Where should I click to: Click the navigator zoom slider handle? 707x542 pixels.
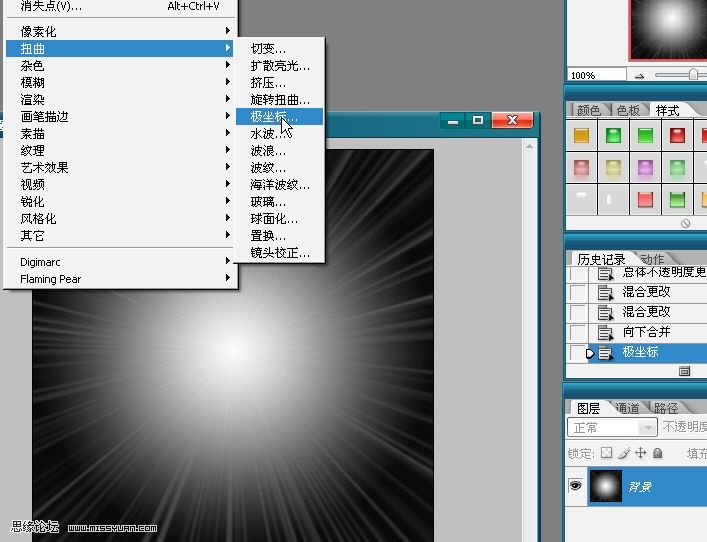pos(693,74)
